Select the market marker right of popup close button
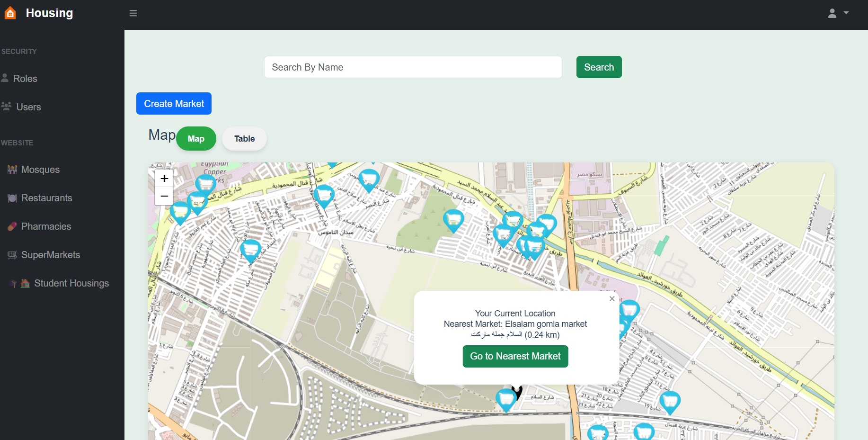The width and height of the screenshot is (868, 440). click(629, 312)
